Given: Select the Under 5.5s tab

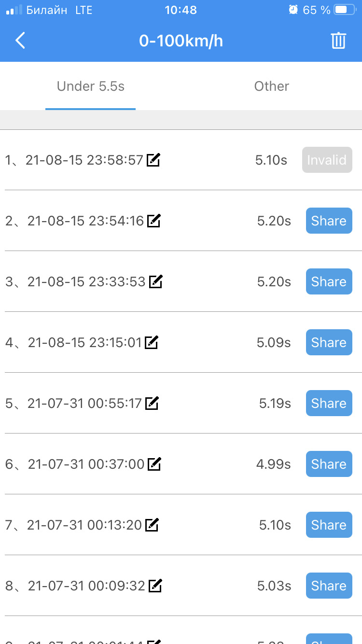Looking at the screenshot, I should (x=91, y=86).
